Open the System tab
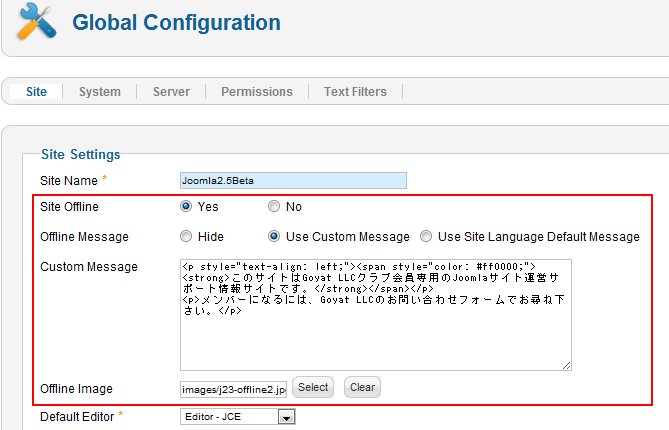 click(100, 92)
